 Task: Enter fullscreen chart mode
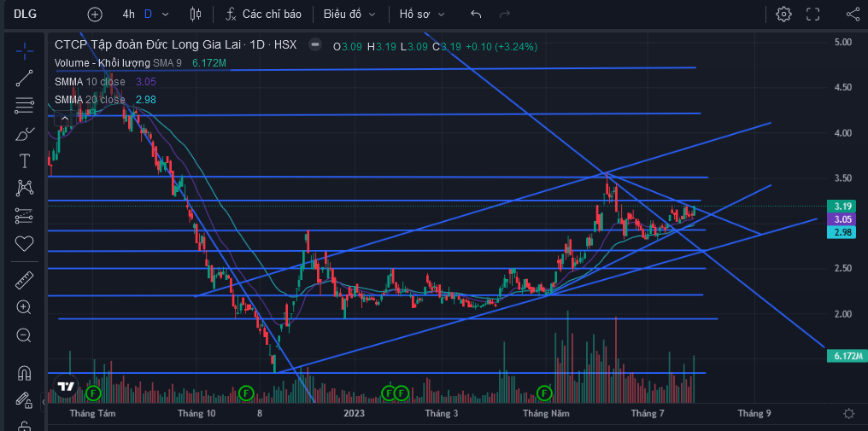[812, 15]
